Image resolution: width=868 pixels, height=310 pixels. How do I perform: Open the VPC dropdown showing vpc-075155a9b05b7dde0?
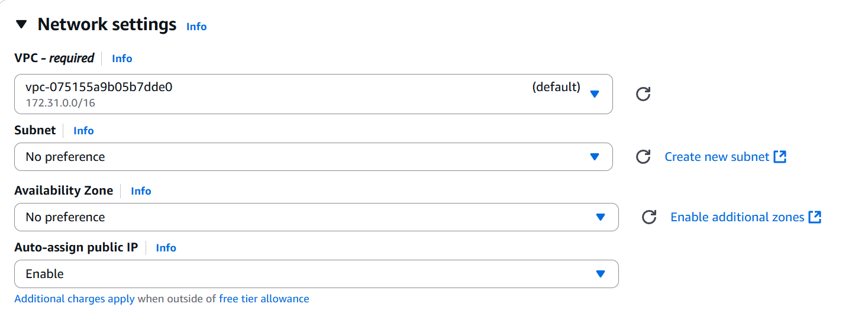point(314,93)
